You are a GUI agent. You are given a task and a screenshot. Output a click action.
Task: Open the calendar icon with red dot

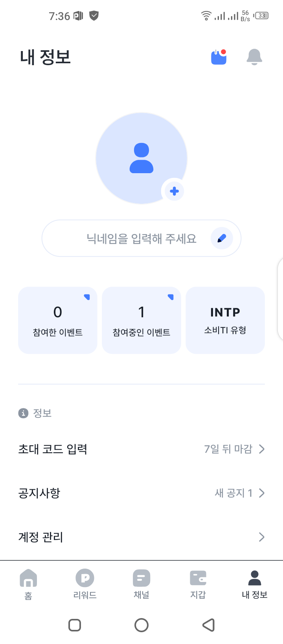click(219, 57)
